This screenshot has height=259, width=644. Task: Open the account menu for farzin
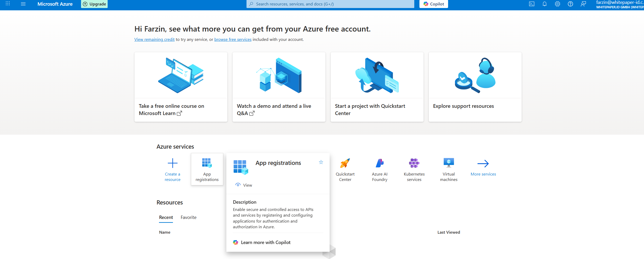[619, 4]
